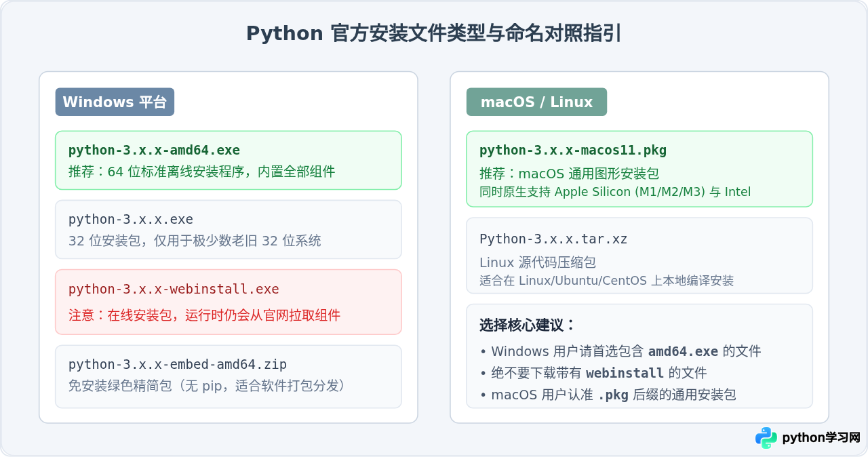868x457 pixels.
Task: Click '推荐：64 位标准离线安装程序，内置全部组件' description
Action: tap(202, 172)
